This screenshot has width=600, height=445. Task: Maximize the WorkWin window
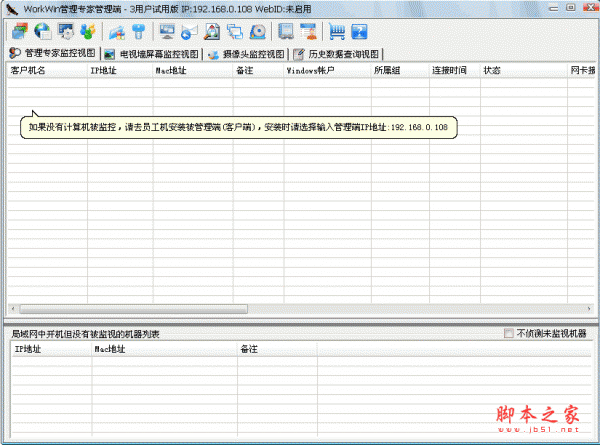point(571,8)
